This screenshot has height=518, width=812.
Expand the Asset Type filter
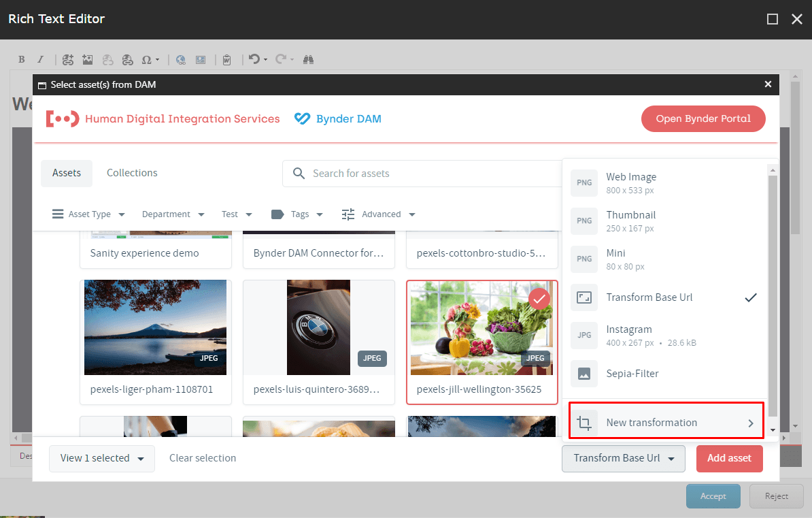[x=89, y=214]
